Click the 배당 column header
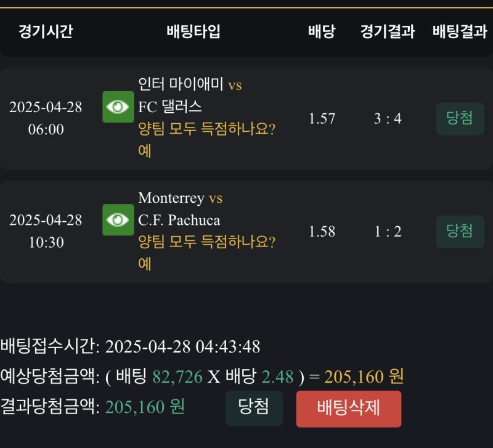The image size is (493, 448). pos(322,32)
